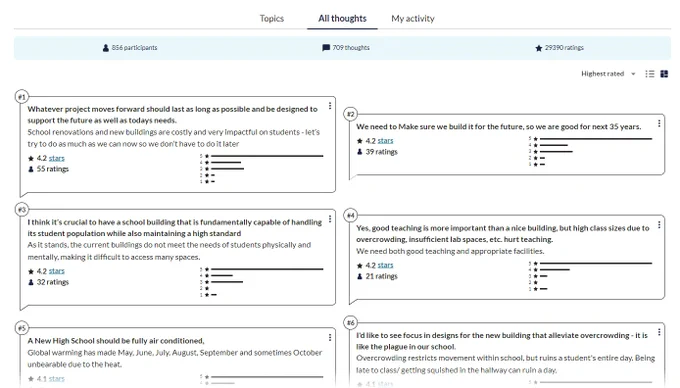Click the stars link on thought #4
This screenshot has width=680, height=388.
click(x=385, y=265)
